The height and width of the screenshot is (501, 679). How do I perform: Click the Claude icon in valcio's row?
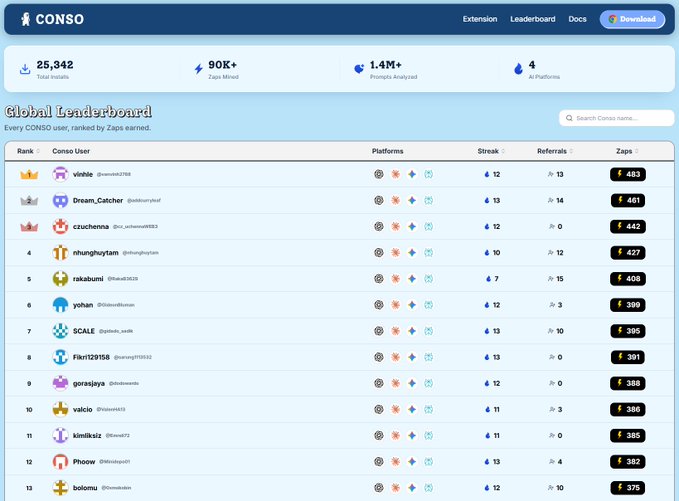tap(395, 409)
